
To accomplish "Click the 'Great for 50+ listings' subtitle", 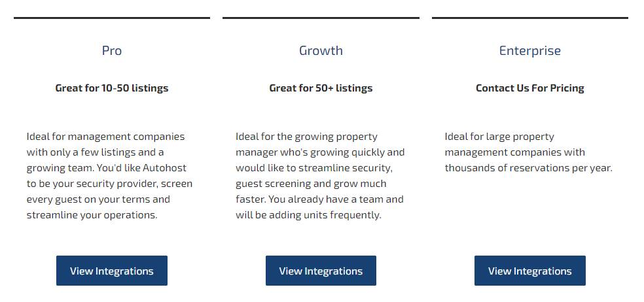I will pyautogui.click(x=321, y=88).
